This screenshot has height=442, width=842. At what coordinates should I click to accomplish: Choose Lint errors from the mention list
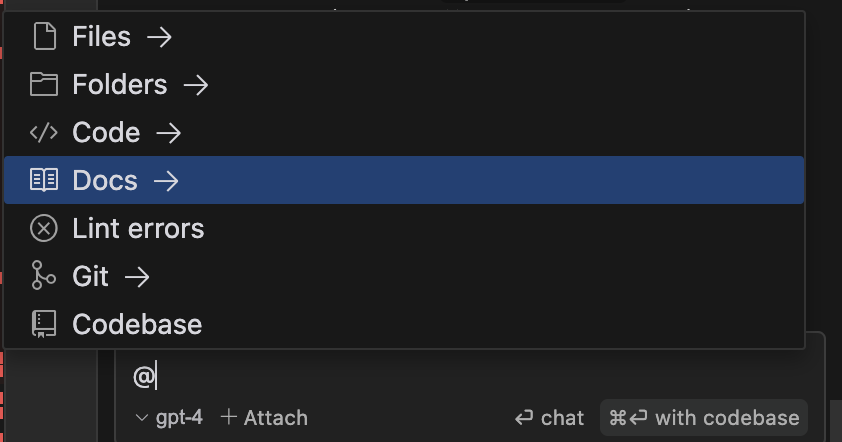pos(404,228)
